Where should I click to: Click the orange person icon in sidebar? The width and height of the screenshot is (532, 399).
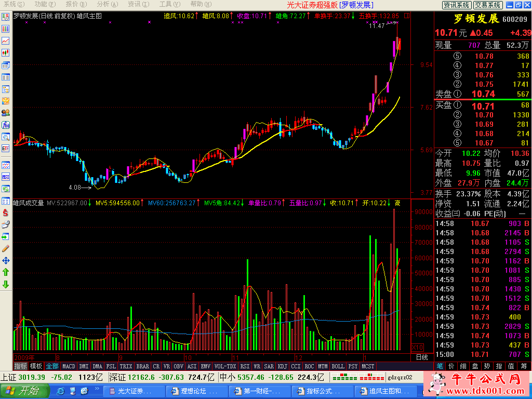[5, 101]
